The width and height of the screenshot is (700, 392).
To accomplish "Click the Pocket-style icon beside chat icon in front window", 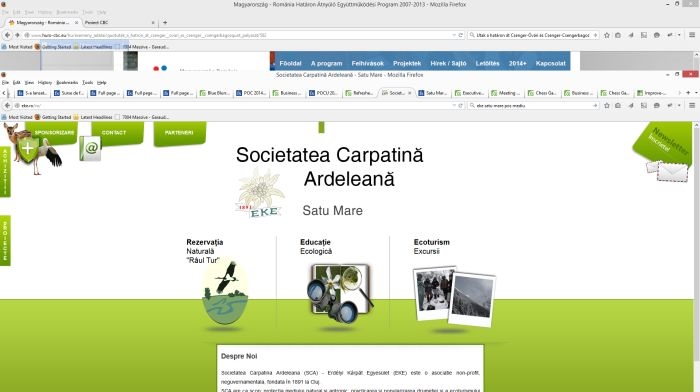I will coord(644,106).
